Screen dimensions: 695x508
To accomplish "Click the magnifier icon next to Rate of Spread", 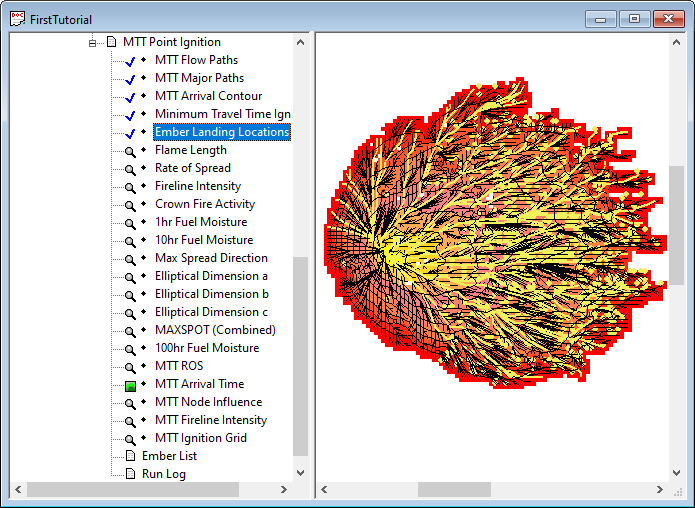I will click(129, 169).
